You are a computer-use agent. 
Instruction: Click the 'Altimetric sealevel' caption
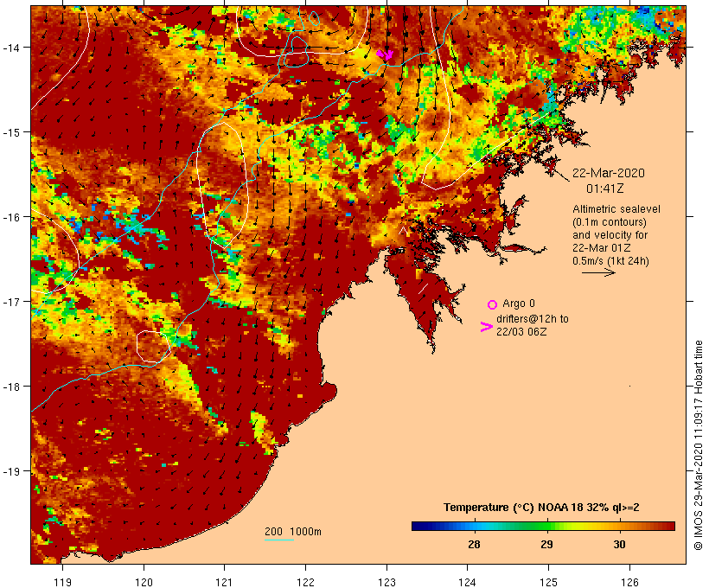click(x=616, y=209)
